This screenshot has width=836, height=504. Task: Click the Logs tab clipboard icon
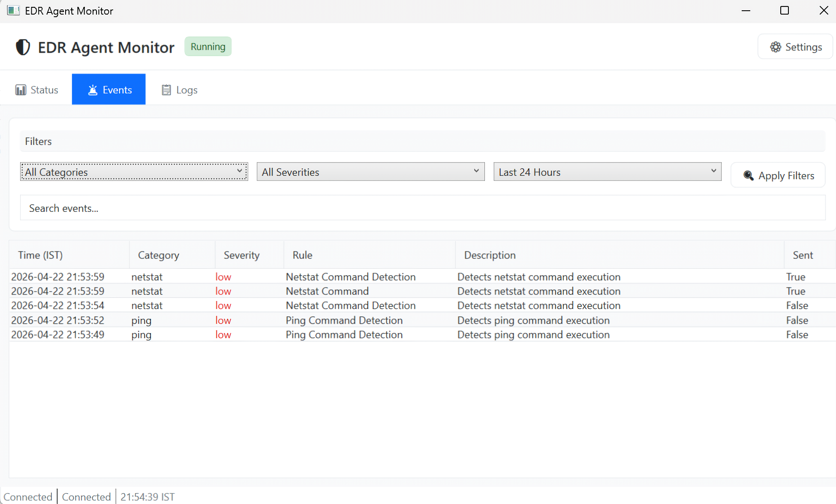coord(166,90)
